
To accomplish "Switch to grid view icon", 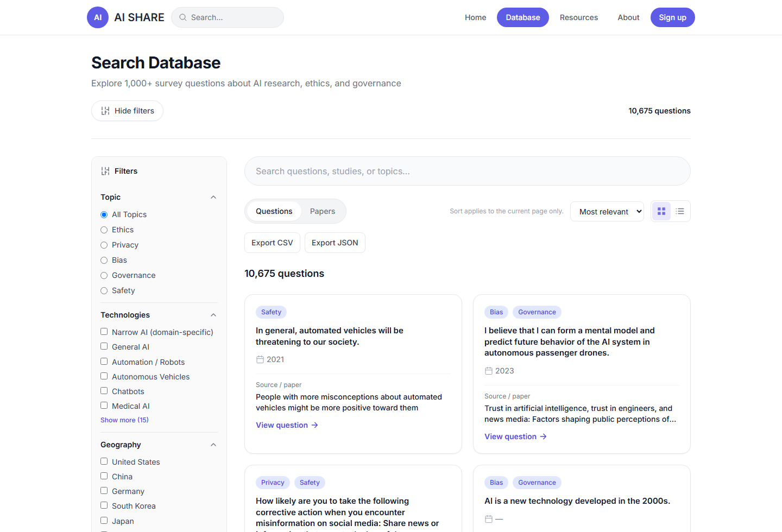I will click(x=661, y=211).
